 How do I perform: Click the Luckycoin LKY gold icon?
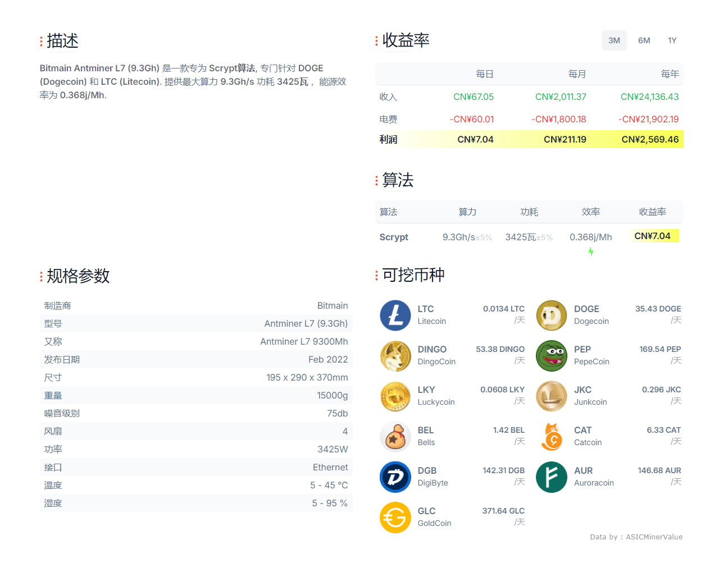[x=395, y=396]
